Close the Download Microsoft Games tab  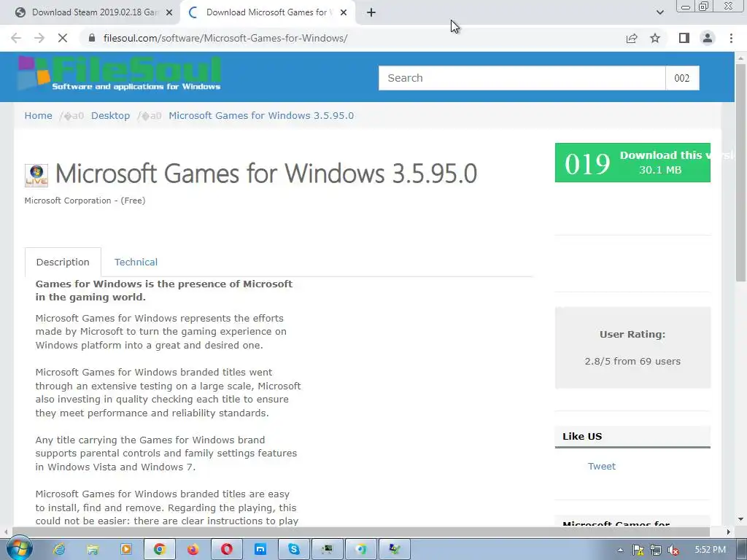(344, 13)
